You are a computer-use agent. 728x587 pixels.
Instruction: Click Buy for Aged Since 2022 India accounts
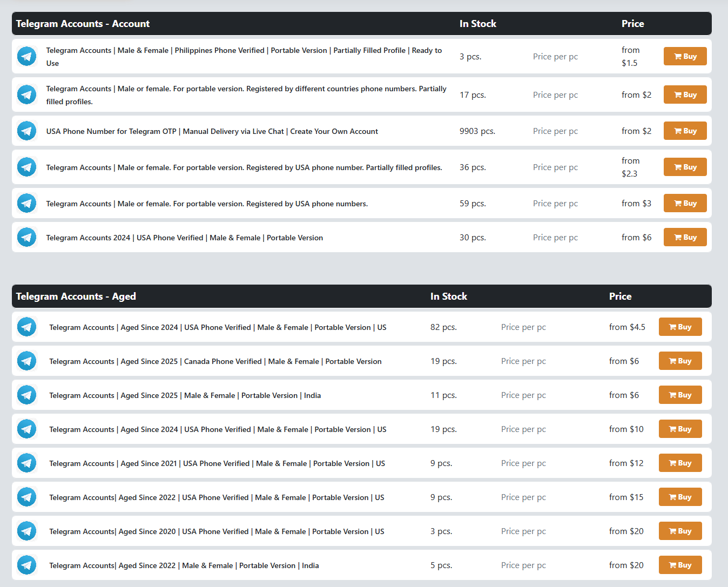[680, 565]
